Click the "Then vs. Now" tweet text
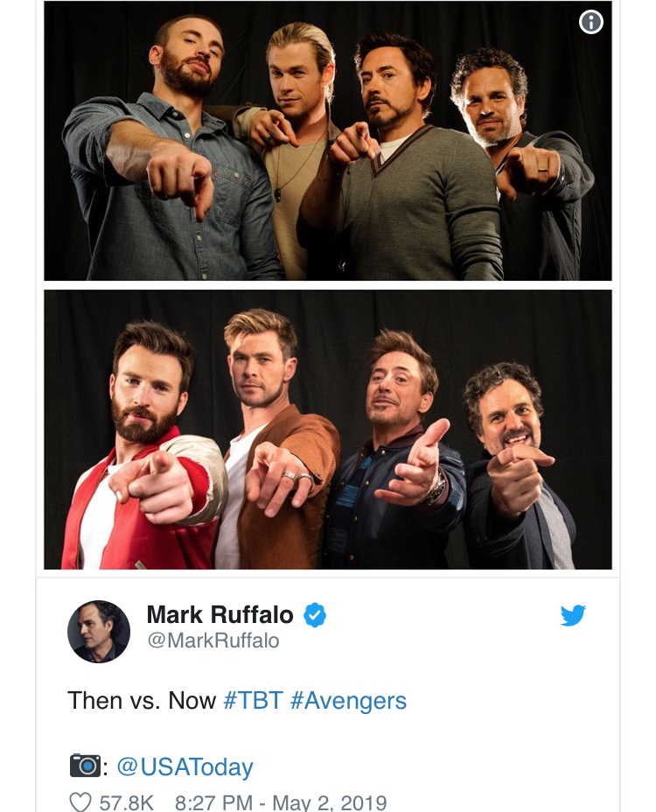Viewport: 656px width, 812px height. click(143, 701)
